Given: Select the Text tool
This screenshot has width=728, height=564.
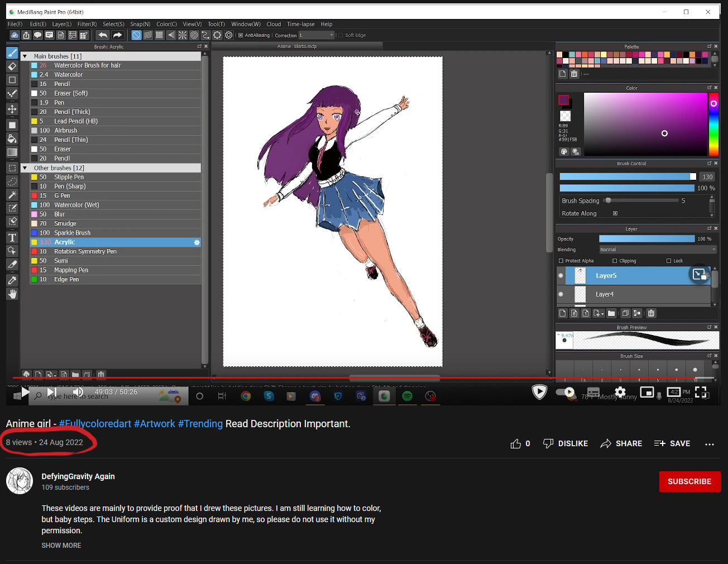Looking at the screenshot, I should 12,237.
